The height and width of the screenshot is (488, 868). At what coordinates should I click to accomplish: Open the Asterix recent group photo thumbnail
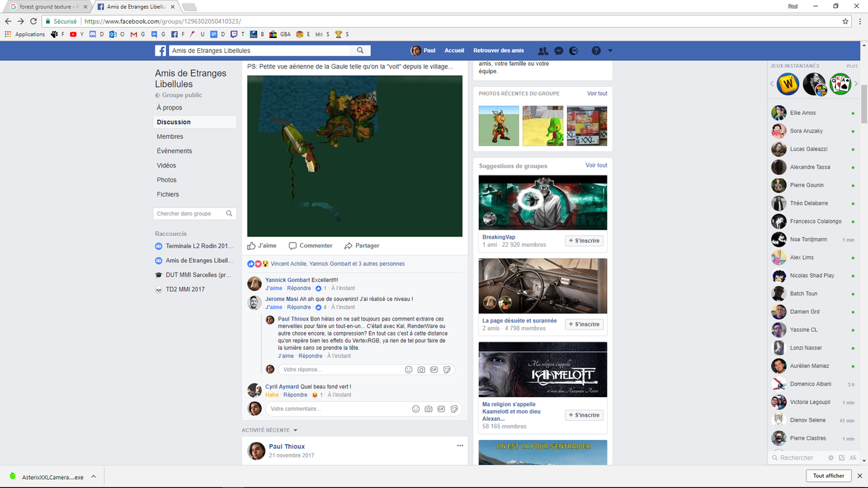coord(498,125)
